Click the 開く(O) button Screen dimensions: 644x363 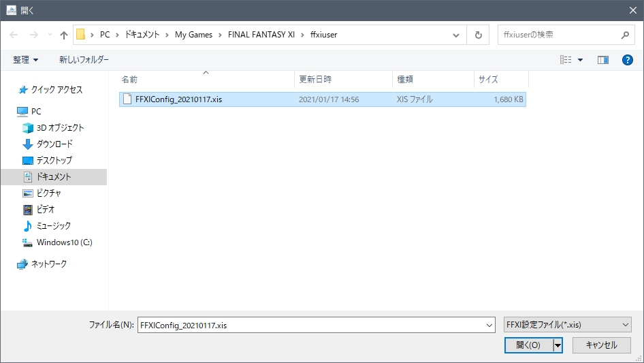528,345
